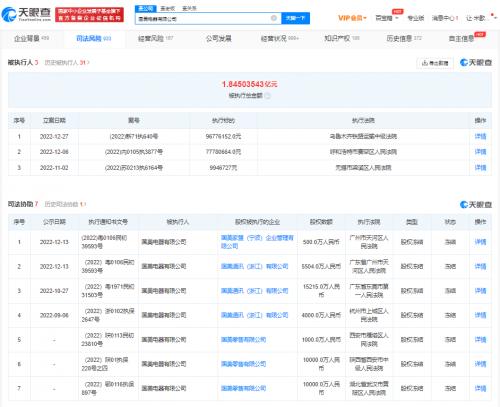
Task: Switch to the 经营风险 tab
Action: 156,39
